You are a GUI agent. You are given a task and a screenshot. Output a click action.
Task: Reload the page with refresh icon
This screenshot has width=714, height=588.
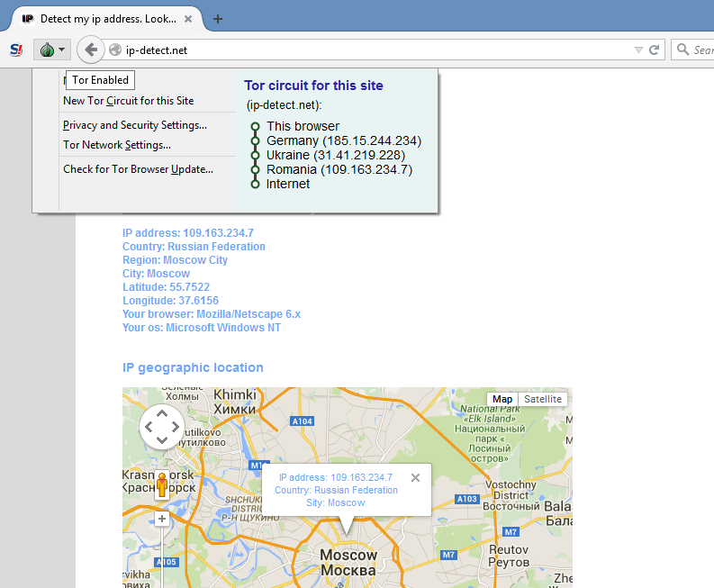pos(654,50)
